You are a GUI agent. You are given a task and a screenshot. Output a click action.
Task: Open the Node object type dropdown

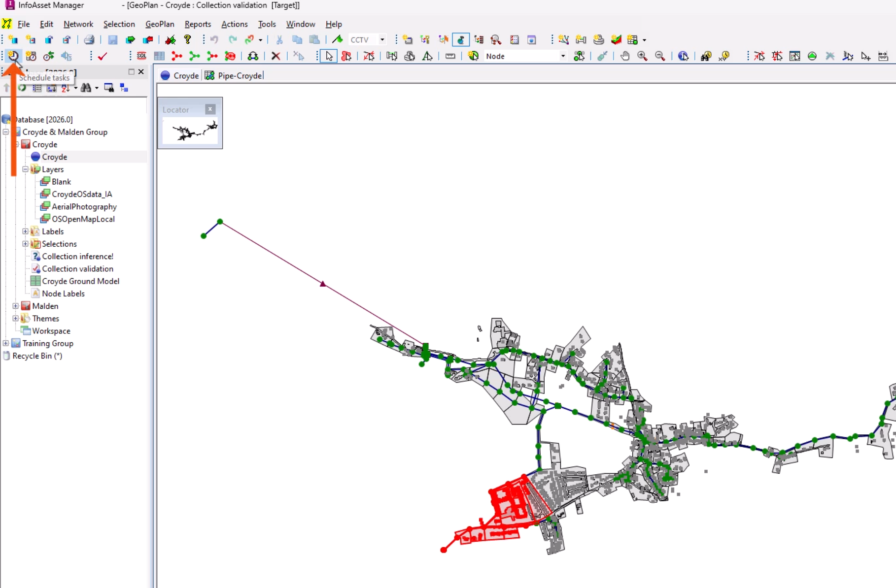pos(563,56)
